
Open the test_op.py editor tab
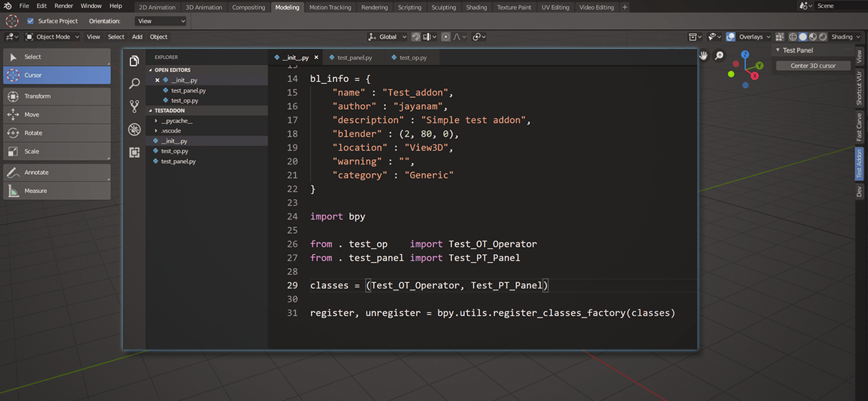click(411, 58)
